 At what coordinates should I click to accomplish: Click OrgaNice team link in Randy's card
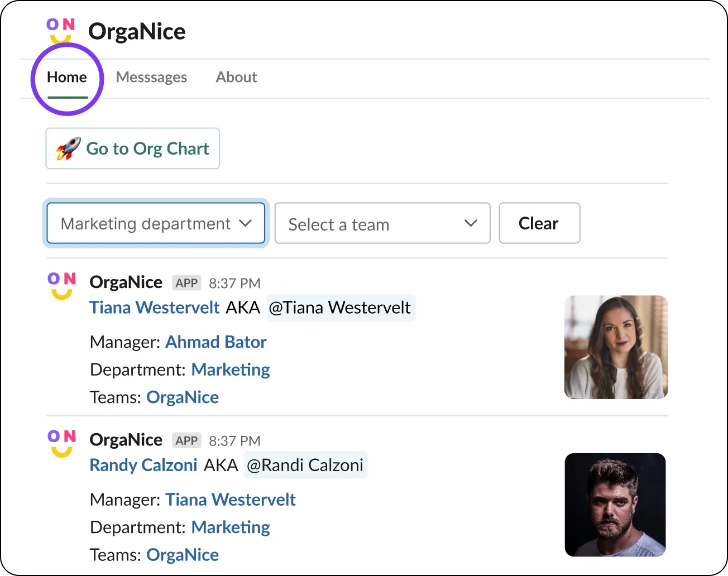183,555
